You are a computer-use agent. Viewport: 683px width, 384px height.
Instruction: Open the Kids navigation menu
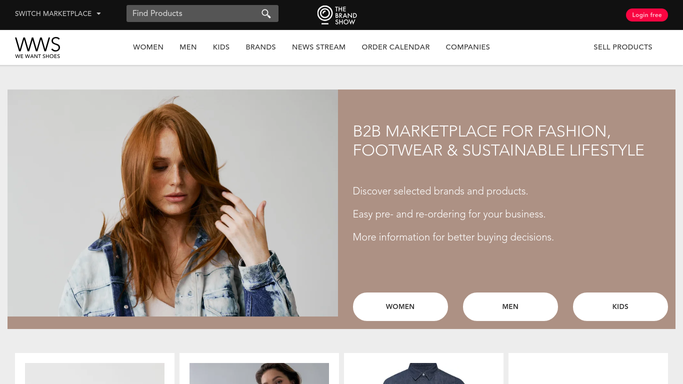pyautogui.click(x=221, y=47)
